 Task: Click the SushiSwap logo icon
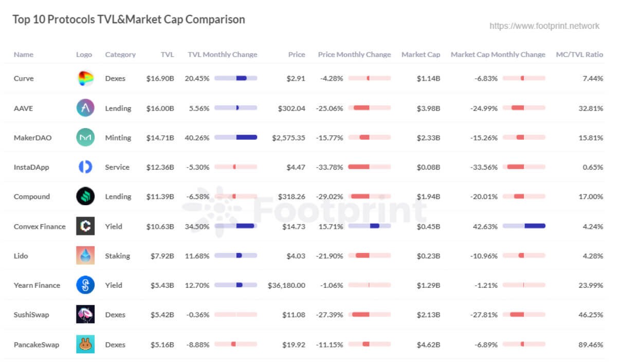click(x=85, y=315)
